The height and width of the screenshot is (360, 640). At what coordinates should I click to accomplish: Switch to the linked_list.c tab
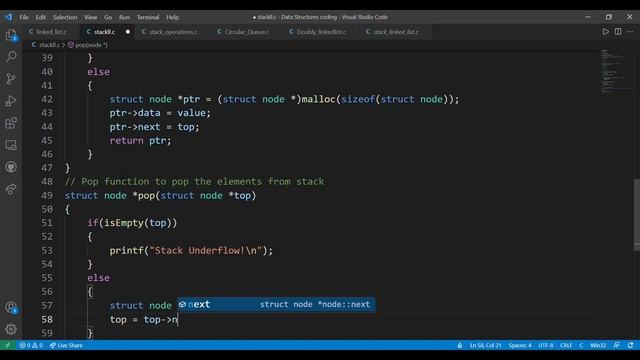tap(51, 32)
